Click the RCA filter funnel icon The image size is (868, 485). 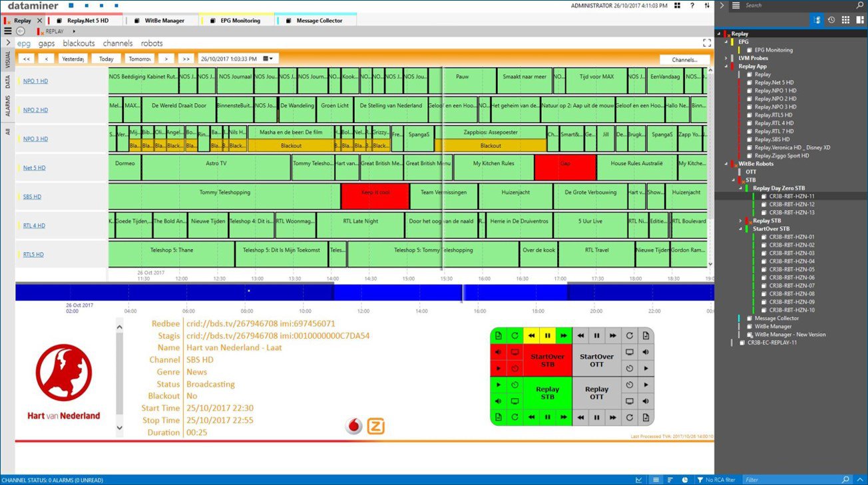pos(700,480)
